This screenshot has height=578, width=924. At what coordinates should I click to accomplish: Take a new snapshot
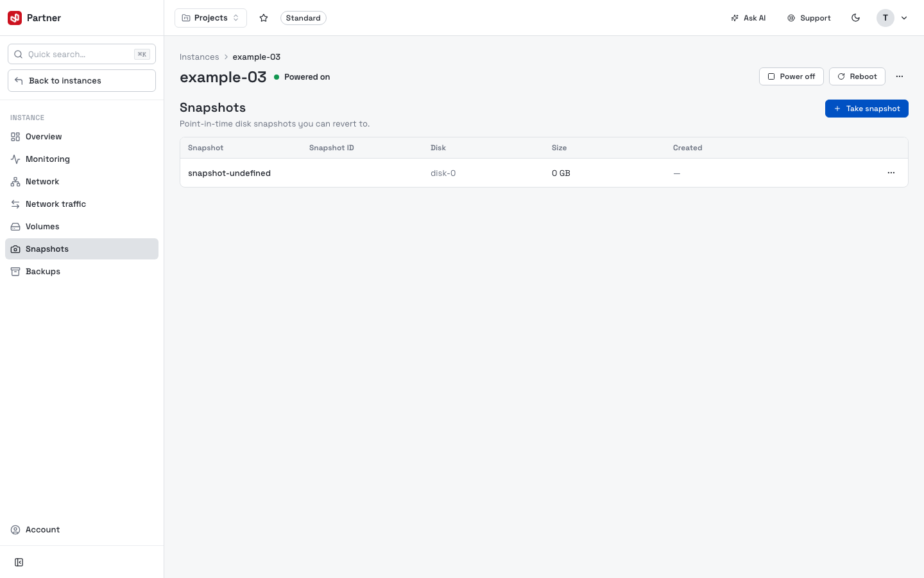click(867, 109)
